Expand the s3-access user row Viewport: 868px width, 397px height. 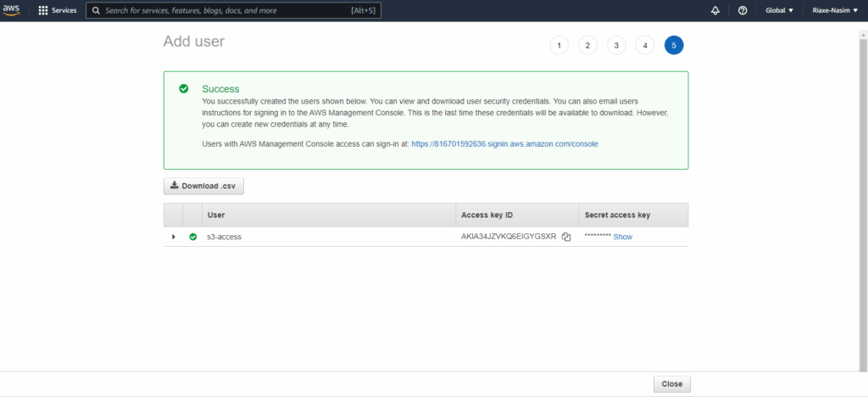174,237
